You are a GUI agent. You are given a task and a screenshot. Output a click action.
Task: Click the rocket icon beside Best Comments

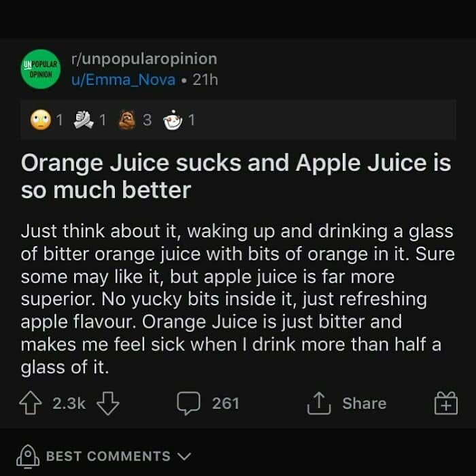coord(28,456)
